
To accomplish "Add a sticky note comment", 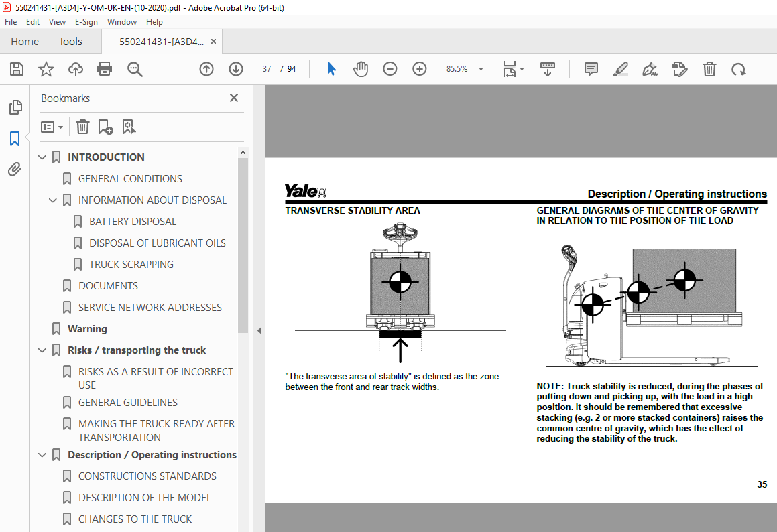I will pos(591,69).
